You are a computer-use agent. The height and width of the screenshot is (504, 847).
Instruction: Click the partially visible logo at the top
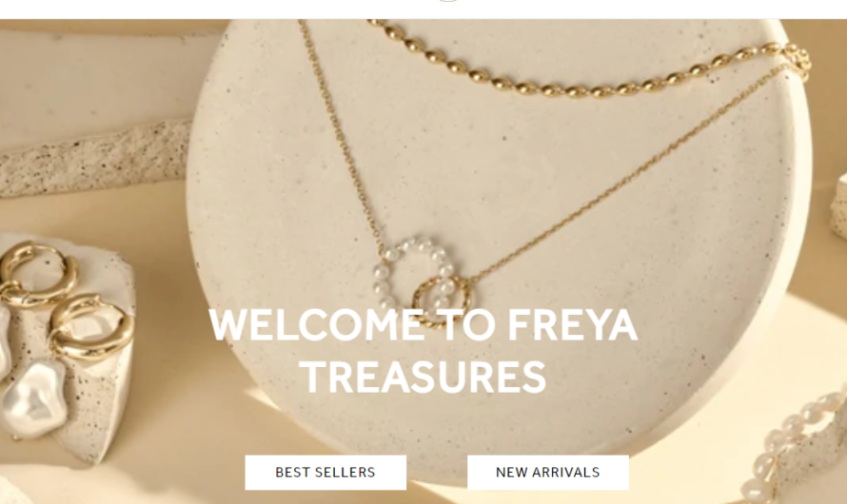point(448,1)
